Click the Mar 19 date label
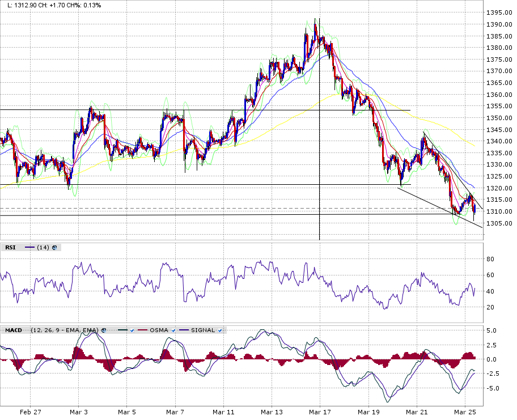This screenshot has height=420, width=517. [368, 412]
